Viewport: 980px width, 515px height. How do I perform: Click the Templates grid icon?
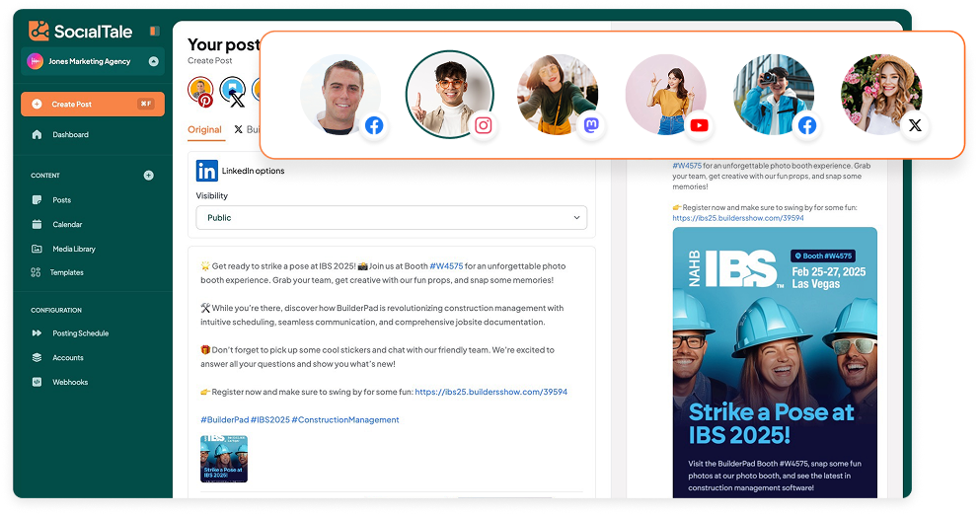pos(36,272)
